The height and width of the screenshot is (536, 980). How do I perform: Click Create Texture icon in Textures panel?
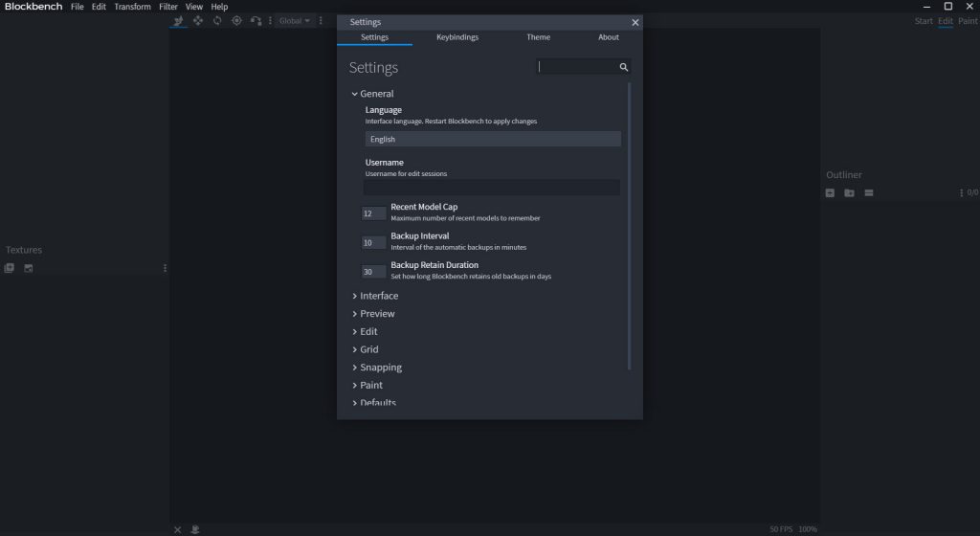[x=28, y=268]
